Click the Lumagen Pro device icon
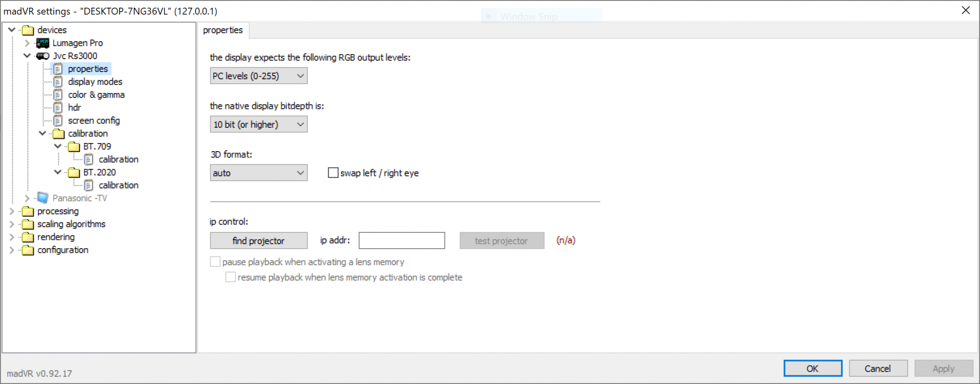The image size is (980, 384). coord(43,43)
